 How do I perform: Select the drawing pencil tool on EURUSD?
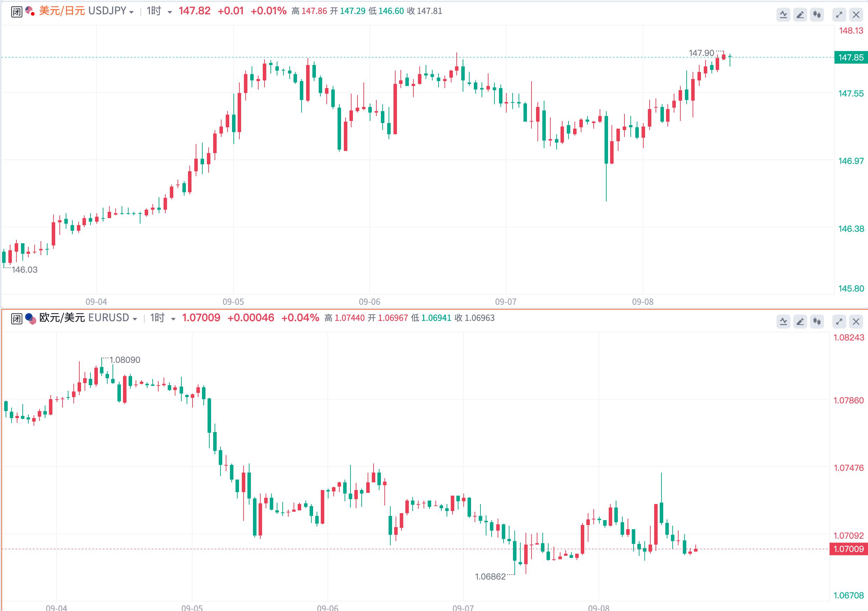click(x=800, y=322)
